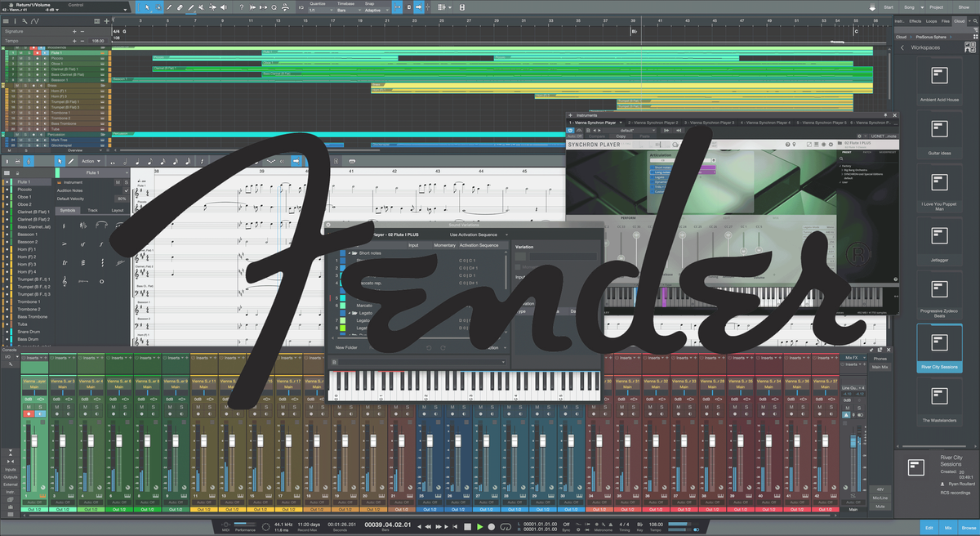Click the Start button at the top right
Viewport: 980px width, 536px height.
click(x=888, y=7)
